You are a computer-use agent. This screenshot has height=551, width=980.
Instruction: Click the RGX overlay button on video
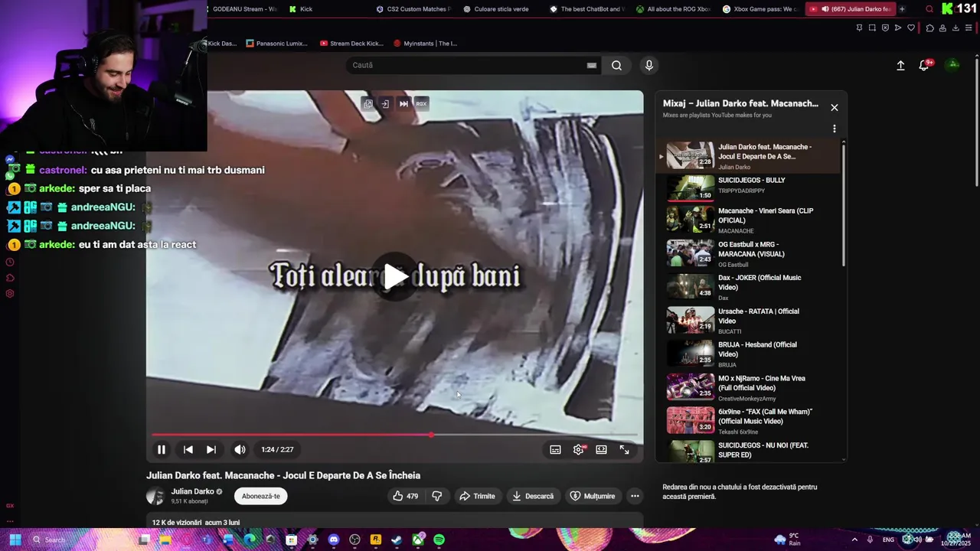pyautogui.click(x=421, y=103)
